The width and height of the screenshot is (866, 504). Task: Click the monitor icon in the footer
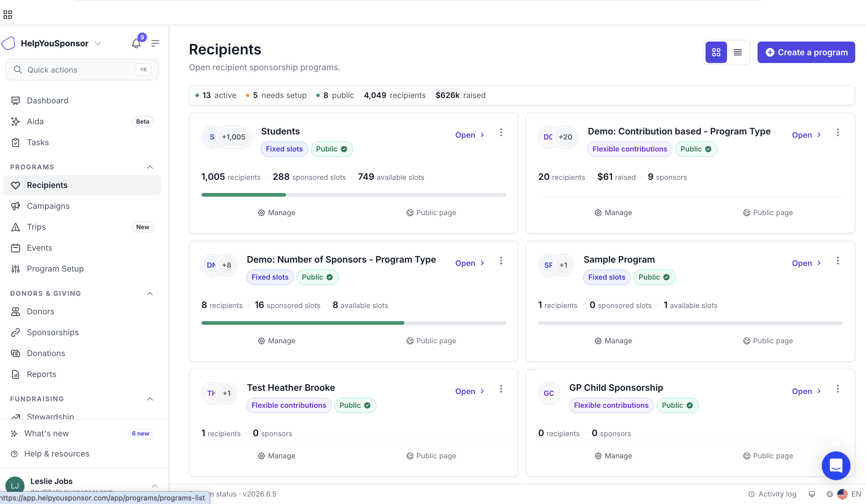pyautogui.click(x=812, y=494)
